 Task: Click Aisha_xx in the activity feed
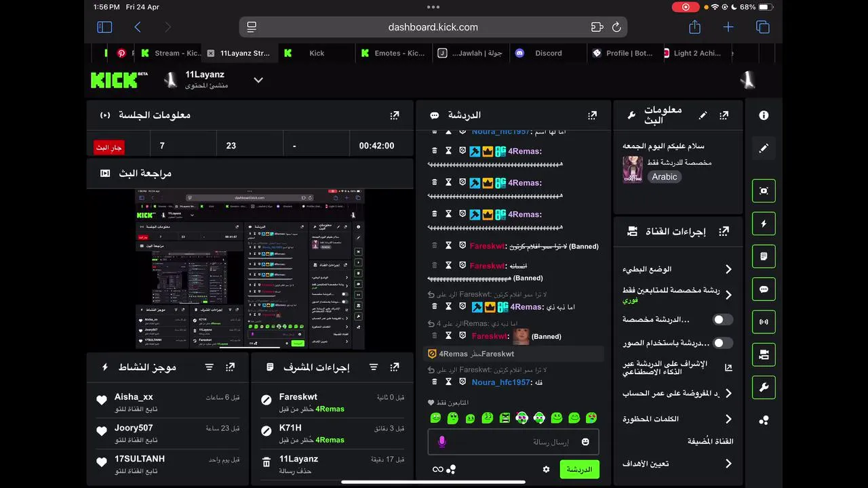click(134, 396)
